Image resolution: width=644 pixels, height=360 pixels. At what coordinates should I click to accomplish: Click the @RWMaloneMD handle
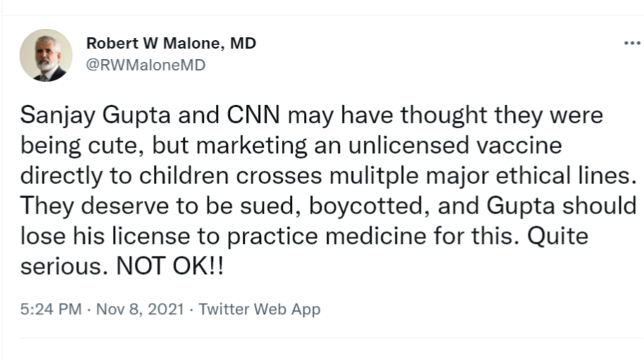[x=146, y=64]
